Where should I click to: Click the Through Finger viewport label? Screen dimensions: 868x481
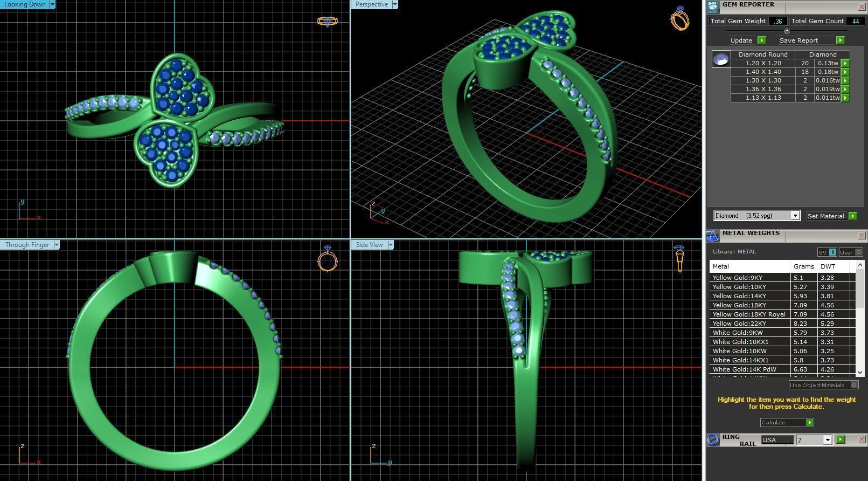[27, 245]
